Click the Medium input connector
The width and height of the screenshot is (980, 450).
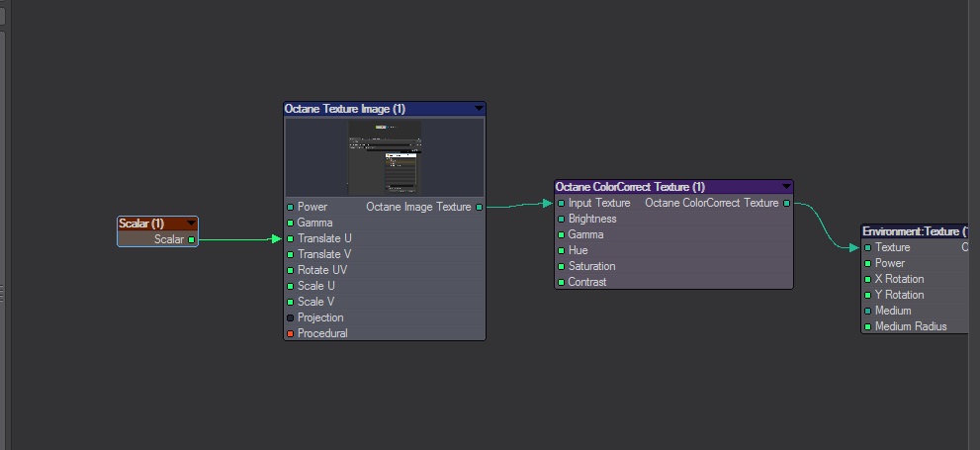tap(867, 312)
